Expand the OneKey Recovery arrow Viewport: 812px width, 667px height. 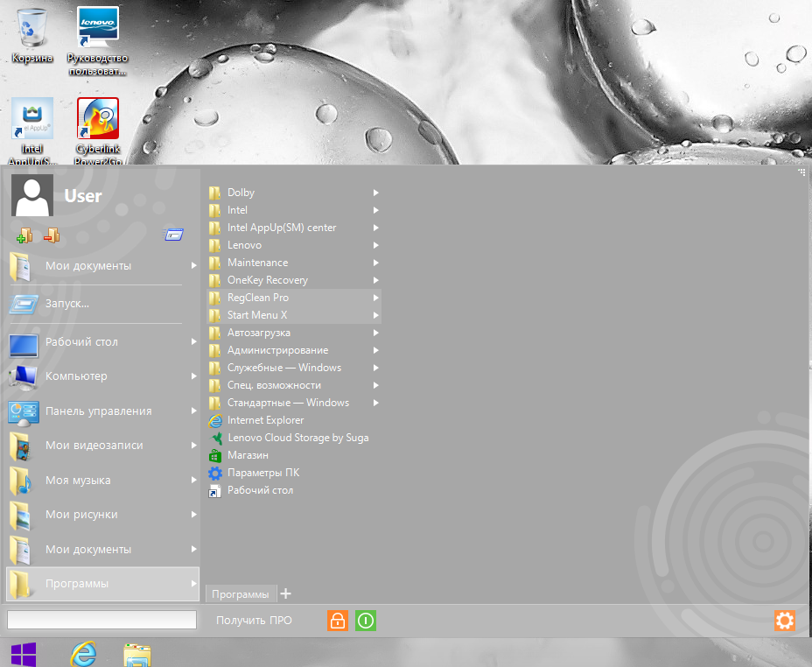click(x=376, y=280)
